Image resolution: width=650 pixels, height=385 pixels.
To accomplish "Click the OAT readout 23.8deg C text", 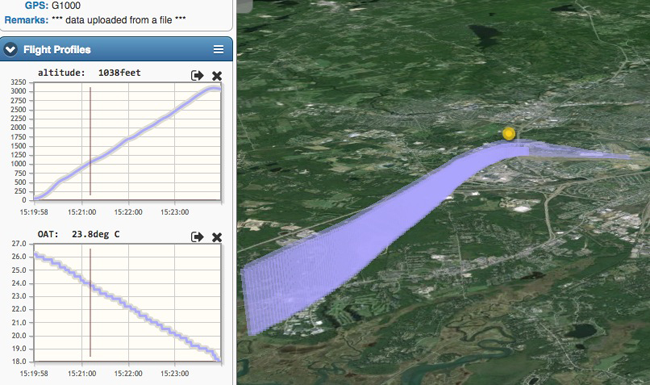I will pos(95,234).
